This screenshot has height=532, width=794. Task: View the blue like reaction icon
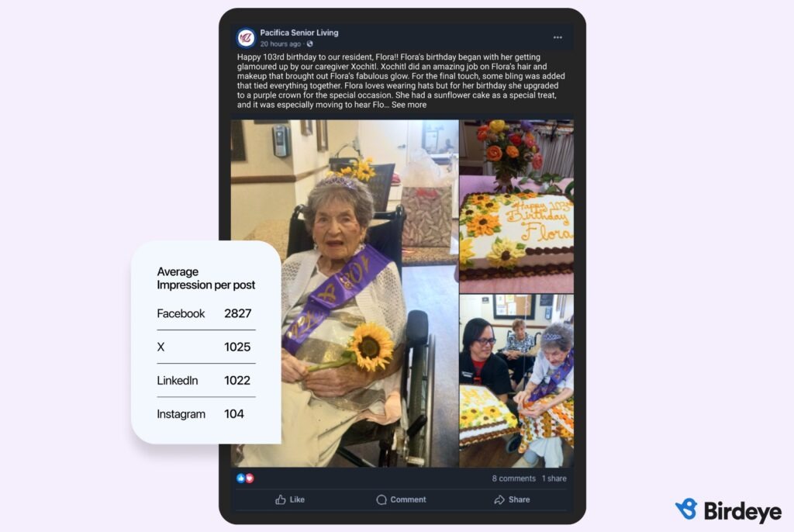[240, 478]
